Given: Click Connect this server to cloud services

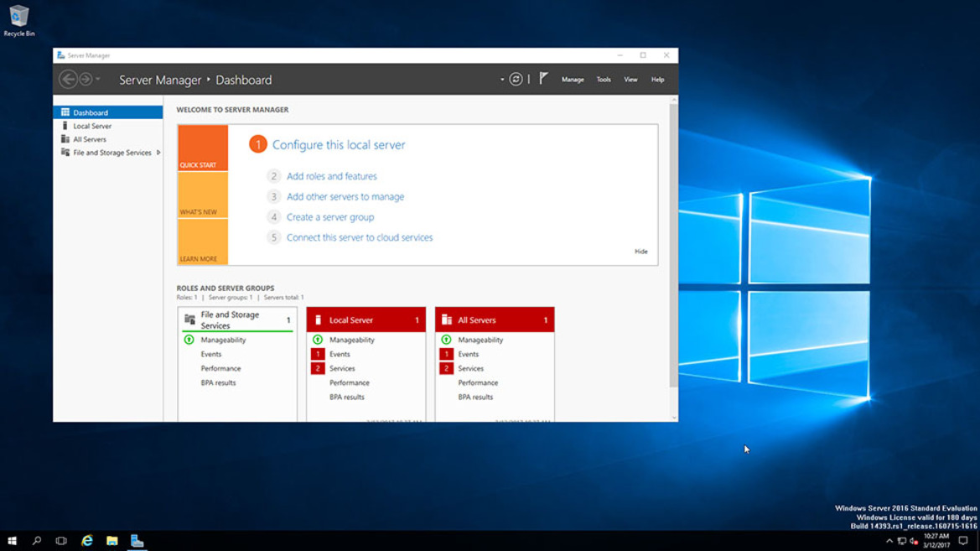Looking at the screenshot, I should (x=360, y=237).
